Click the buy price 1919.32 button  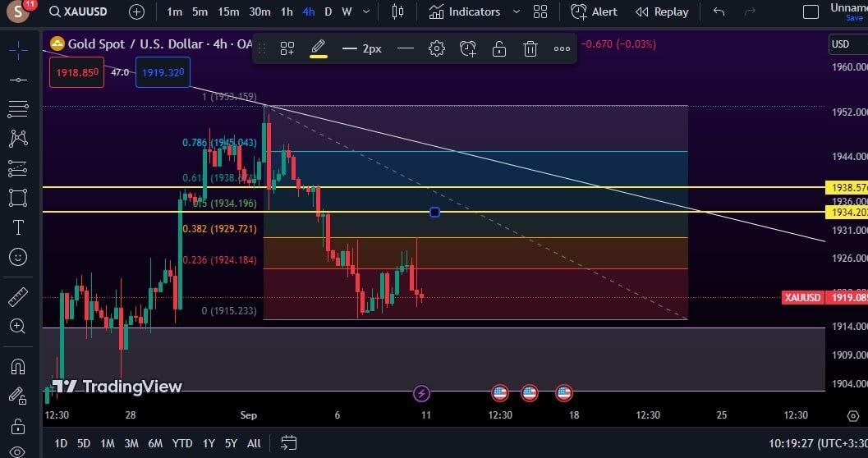pos(163,72)
